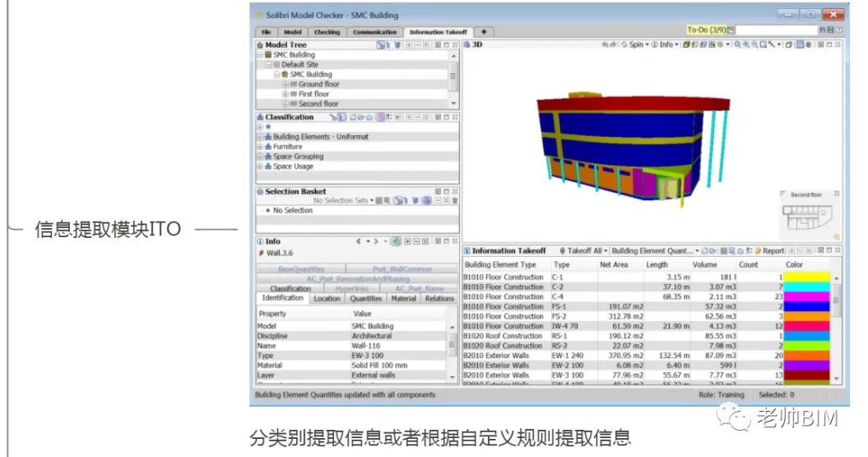Click the zoom out magnifier icon in 3D toolbar

click(754, 44)
